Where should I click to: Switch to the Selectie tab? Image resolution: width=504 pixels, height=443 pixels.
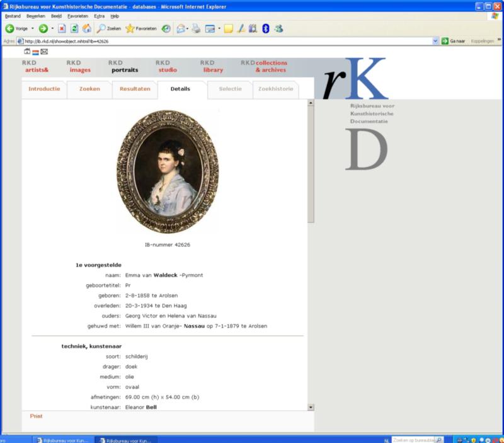coord(230,89)
